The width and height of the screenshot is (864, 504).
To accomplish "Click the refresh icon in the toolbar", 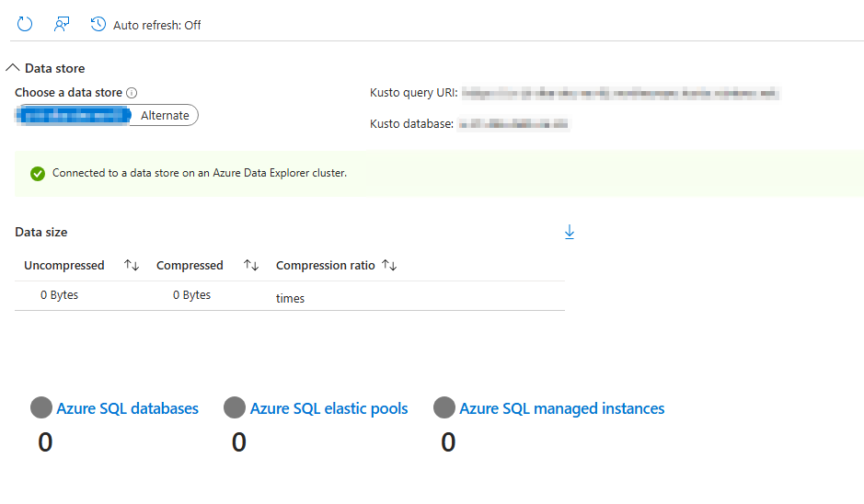I will tap(25, 24).
